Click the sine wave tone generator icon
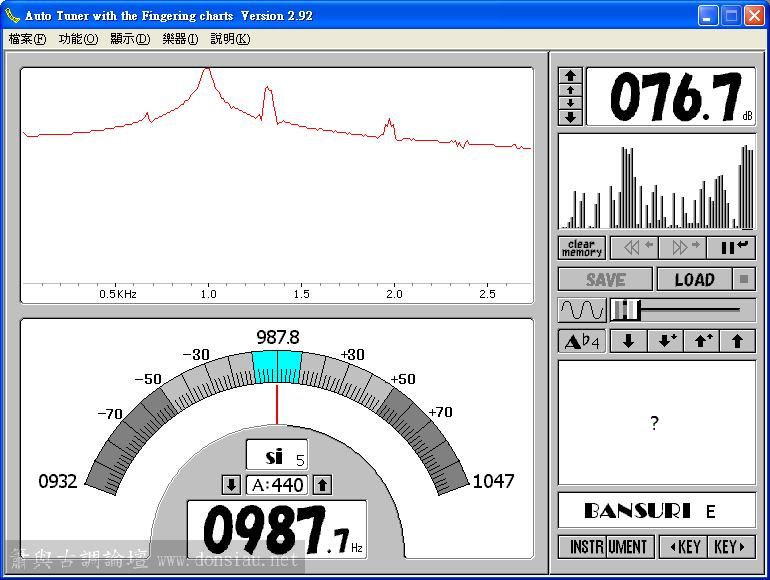The image size is (770, 580). pyautogui.click(x=581, y=310)
